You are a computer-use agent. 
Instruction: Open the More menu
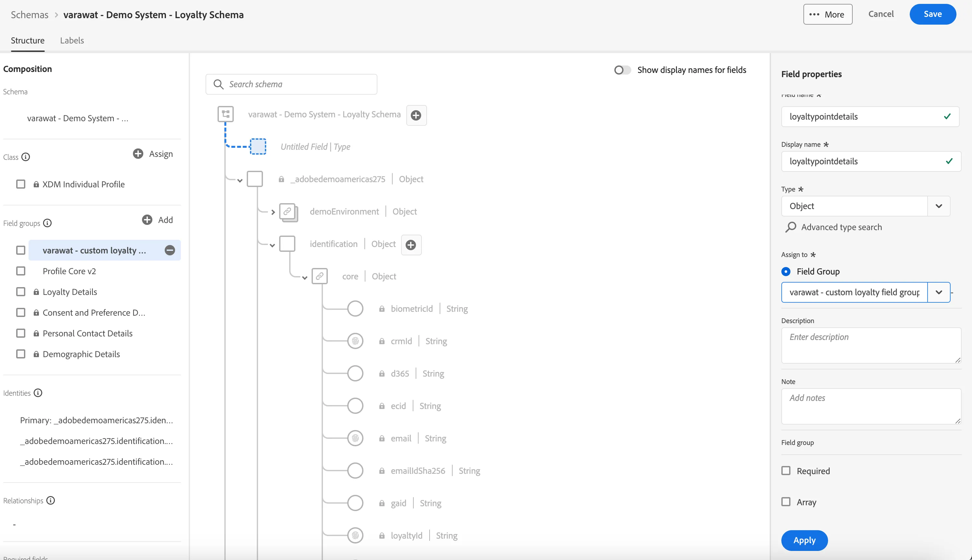[828, 14]
